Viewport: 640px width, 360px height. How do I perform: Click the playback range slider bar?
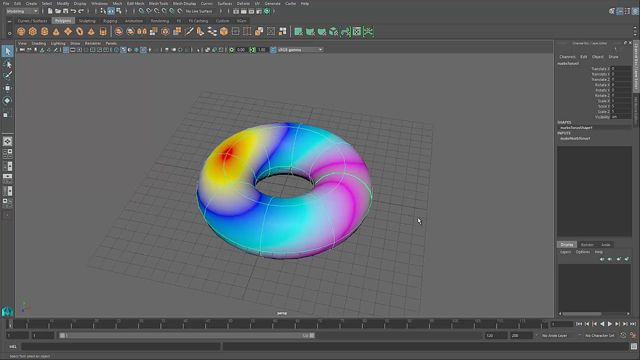point(187,336)
